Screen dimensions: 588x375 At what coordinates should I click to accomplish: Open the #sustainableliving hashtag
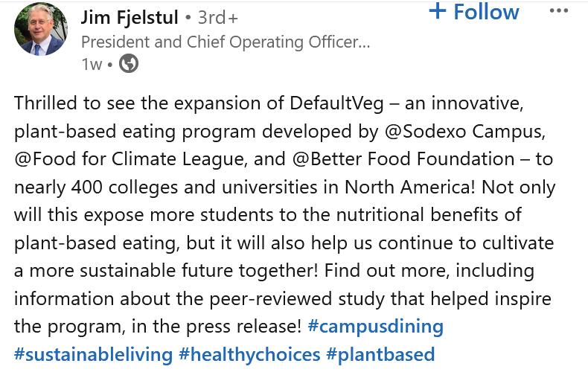click(x=93, y=353)
